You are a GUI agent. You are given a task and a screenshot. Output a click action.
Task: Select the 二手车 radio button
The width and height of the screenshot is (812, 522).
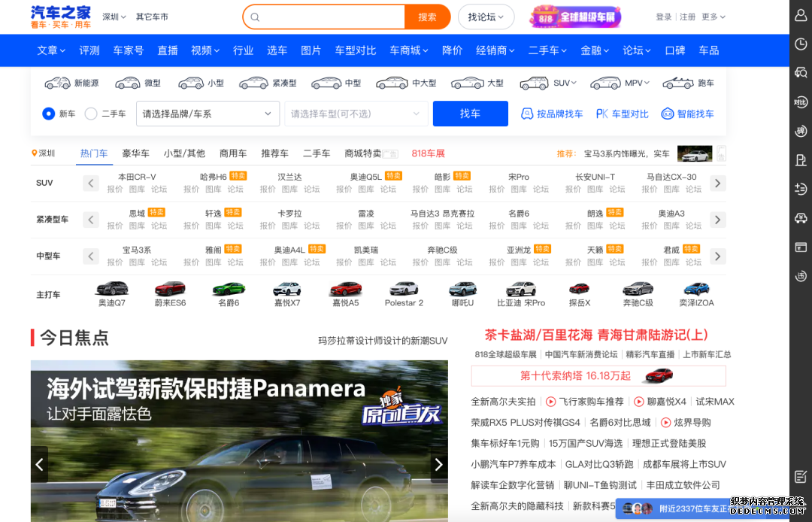tap(90, 113)
